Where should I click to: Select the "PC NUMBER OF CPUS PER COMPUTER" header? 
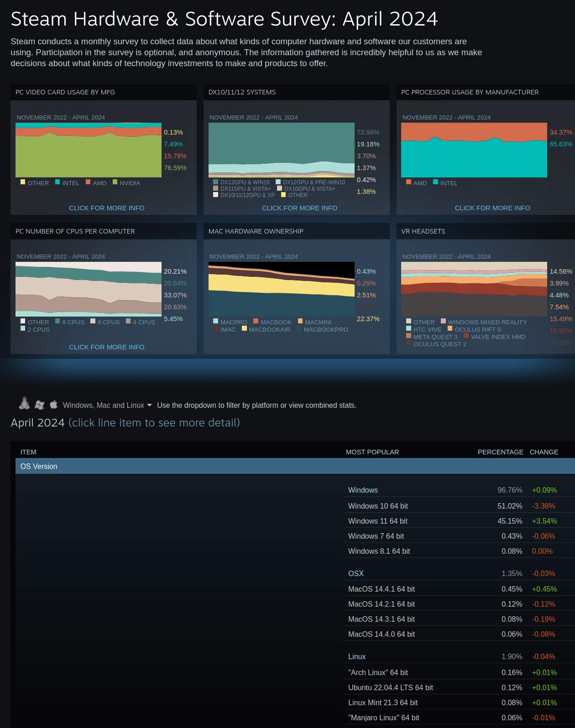[104, 231]
